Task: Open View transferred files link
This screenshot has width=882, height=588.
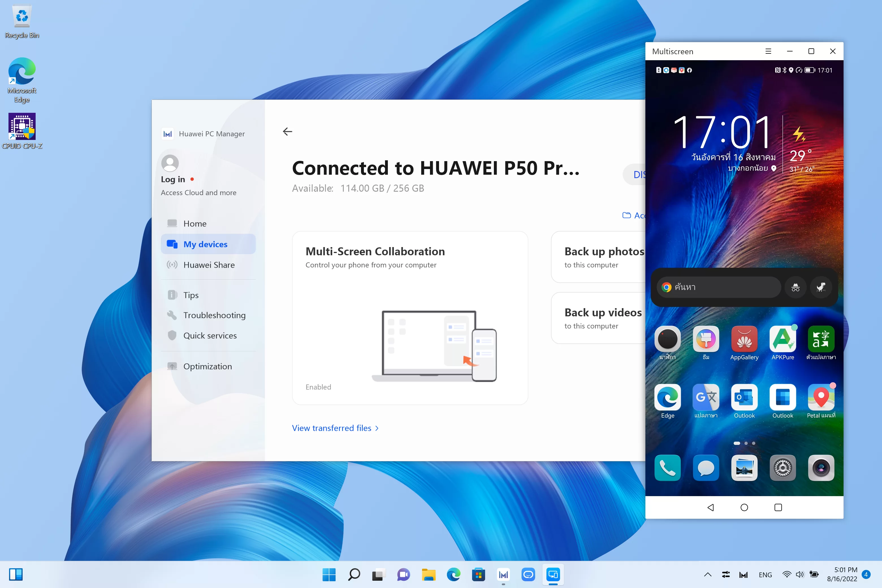Action: pyautogui.click(x=335, y=428)
